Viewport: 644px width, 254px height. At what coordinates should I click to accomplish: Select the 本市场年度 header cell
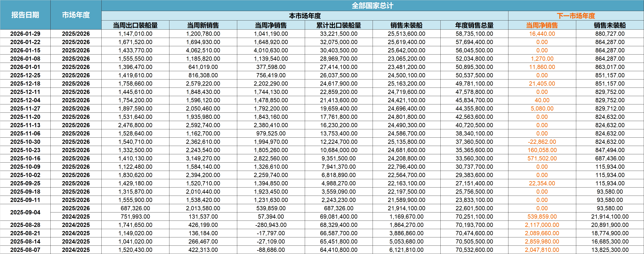305,16
